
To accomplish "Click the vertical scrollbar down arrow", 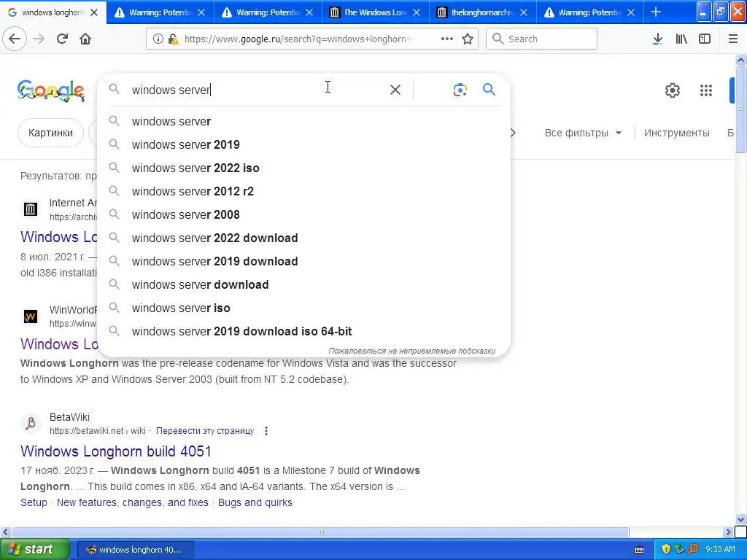I will [740, 520].
